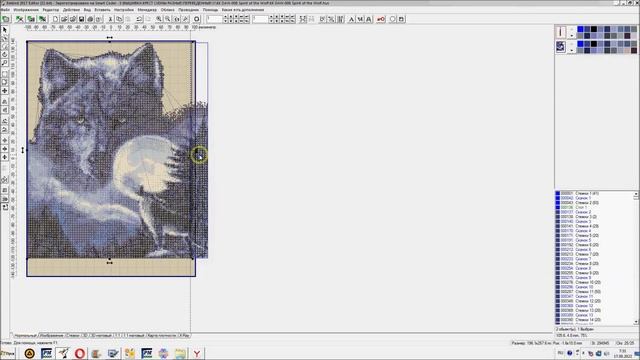This screenshot has width=640, height=360.
Task: Click the Cut scissors icon
Action: (x=110, y=19)
